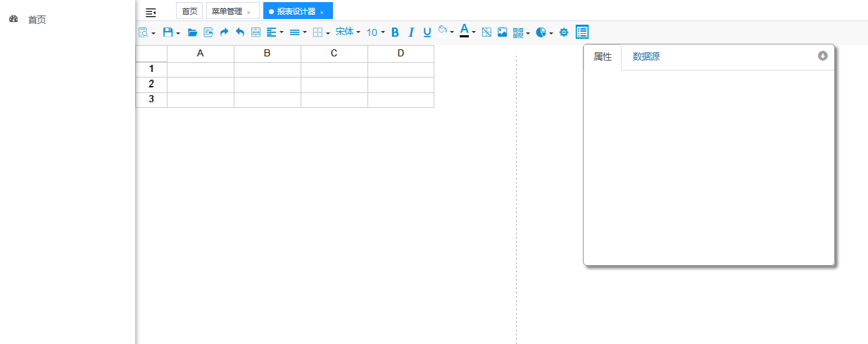
Task: Open 首页 in the left sidebar
Action: coord(37,20)
